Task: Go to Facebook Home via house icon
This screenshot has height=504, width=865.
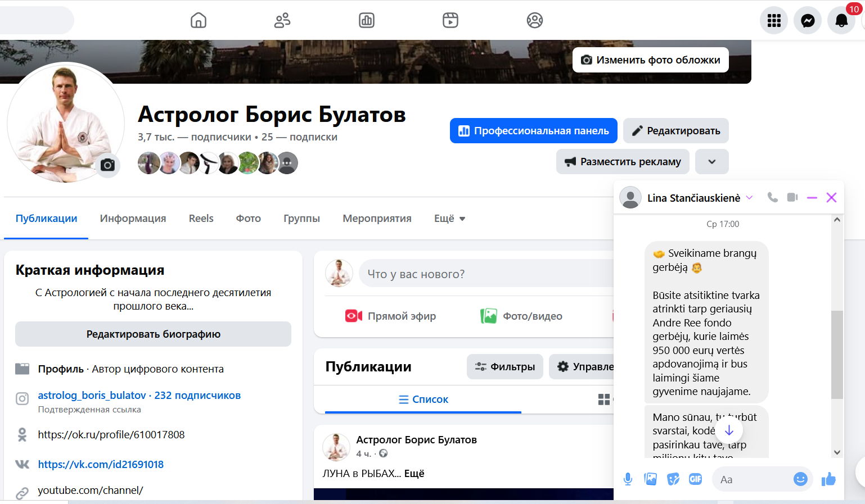Action: (x=199, y=20)
